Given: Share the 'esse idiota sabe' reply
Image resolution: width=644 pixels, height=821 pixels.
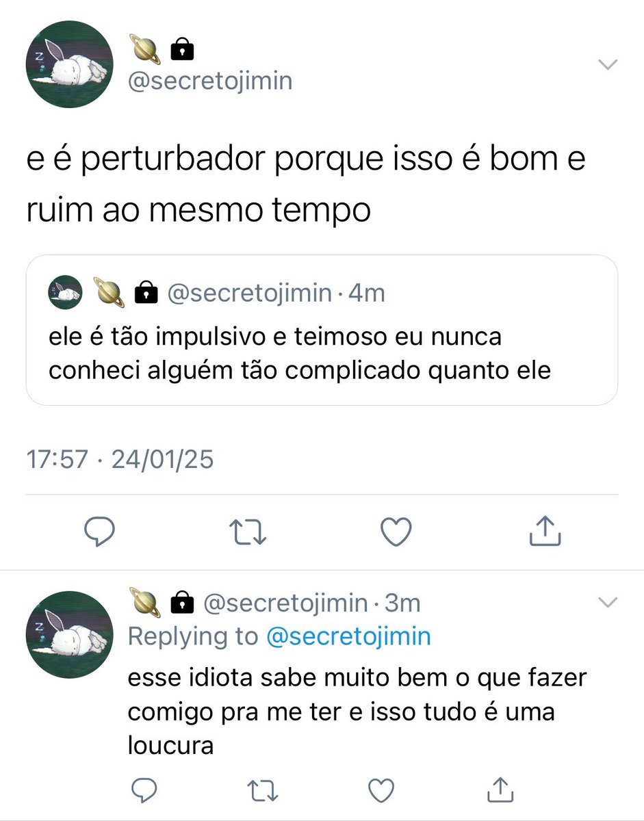Looking at the screenshot, I should [500, 789].
